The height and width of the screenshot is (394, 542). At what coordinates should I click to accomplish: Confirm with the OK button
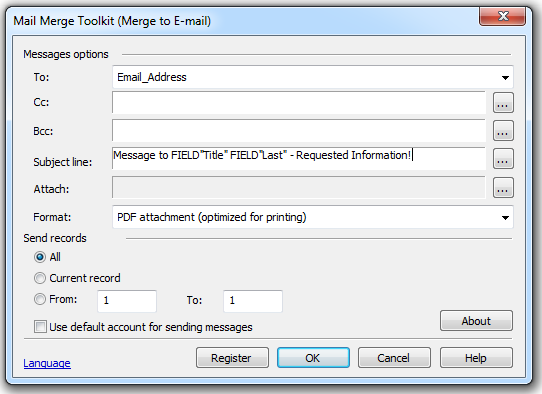313,358
